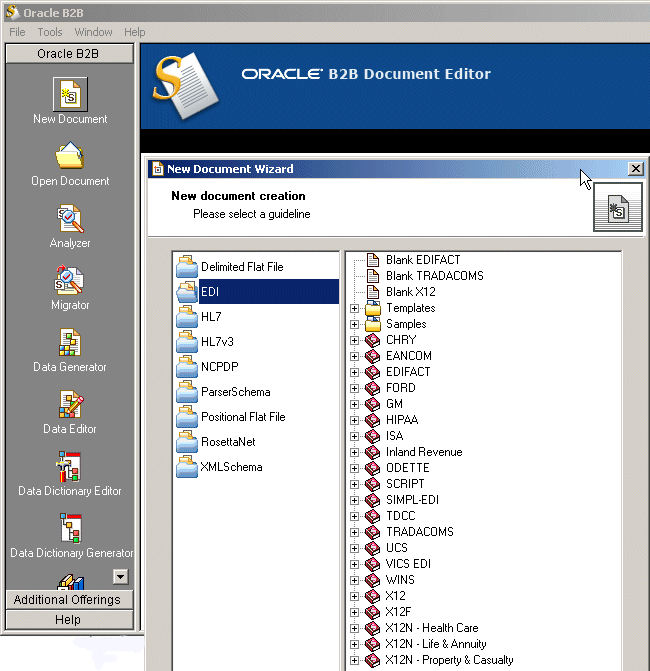The width and height of the screenshot is (650, 671).
Task: Select the UCS guideline entry
Action: (x=397, y=548)
